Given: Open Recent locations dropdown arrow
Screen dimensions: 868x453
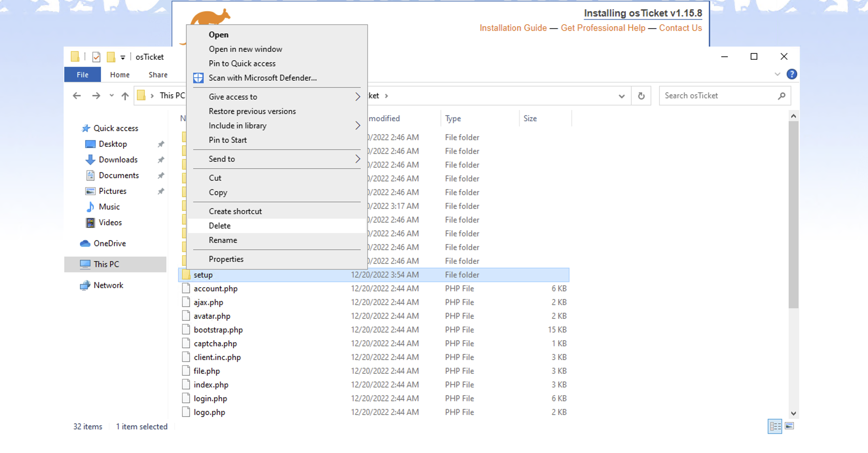Looking at the screenshot, I should coord(112,96).
